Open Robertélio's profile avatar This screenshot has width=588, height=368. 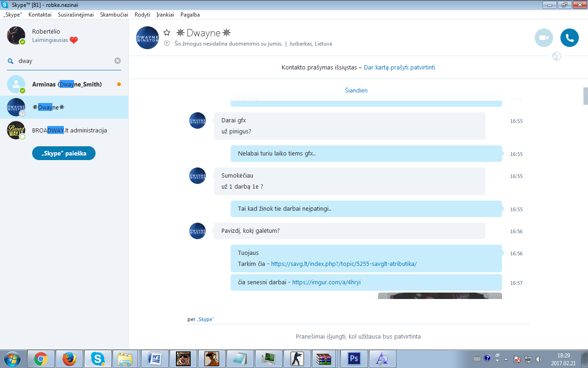click(x=16, y=35)
